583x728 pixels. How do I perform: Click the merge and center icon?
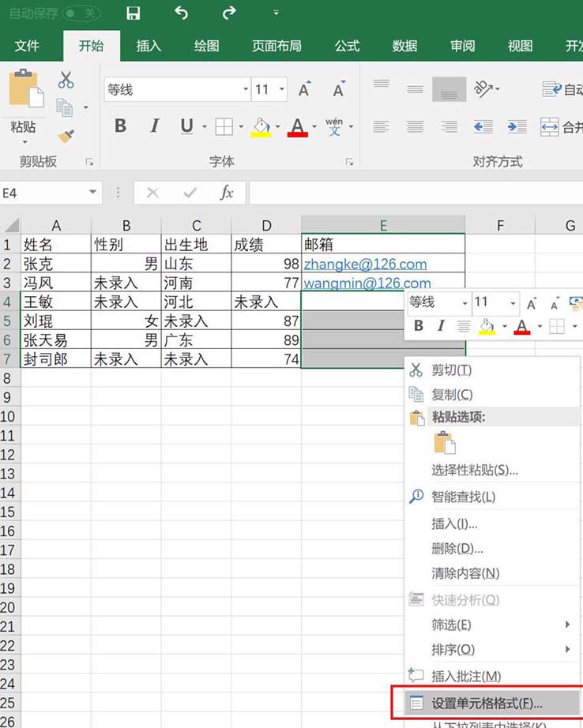coord(550,127)
